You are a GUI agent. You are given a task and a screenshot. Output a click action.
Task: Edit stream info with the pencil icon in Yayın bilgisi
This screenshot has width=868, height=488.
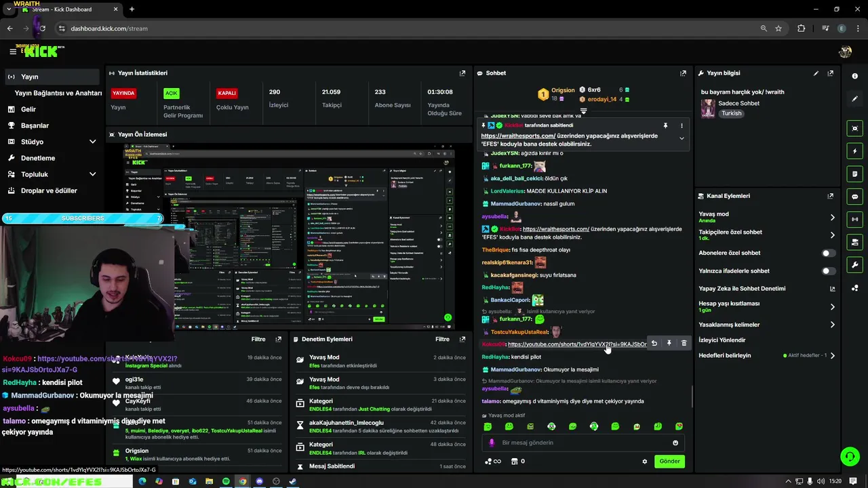tap(816, 73)
